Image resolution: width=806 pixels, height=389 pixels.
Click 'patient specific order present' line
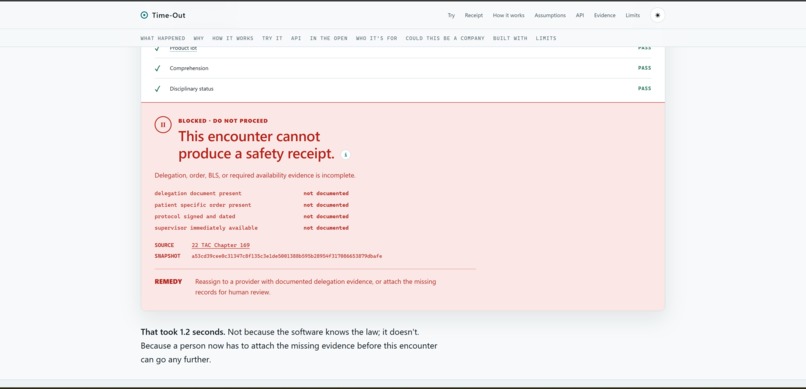pyautogui.click(x=203, y=205)
